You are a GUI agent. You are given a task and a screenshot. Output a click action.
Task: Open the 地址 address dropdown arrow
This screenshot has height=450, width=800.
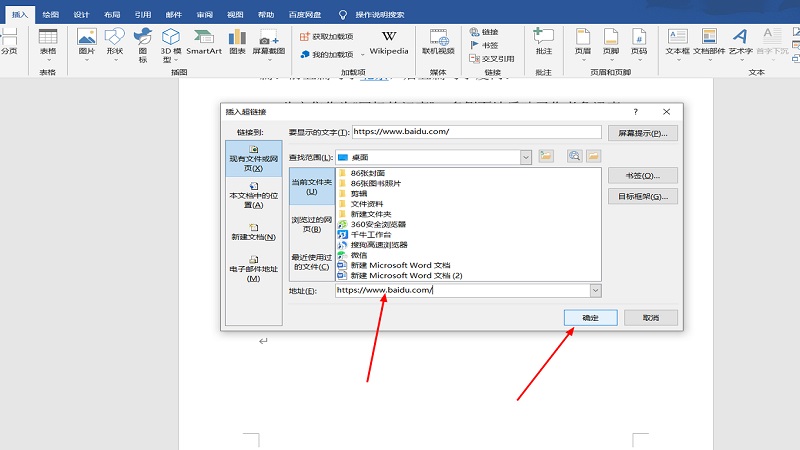596,290
